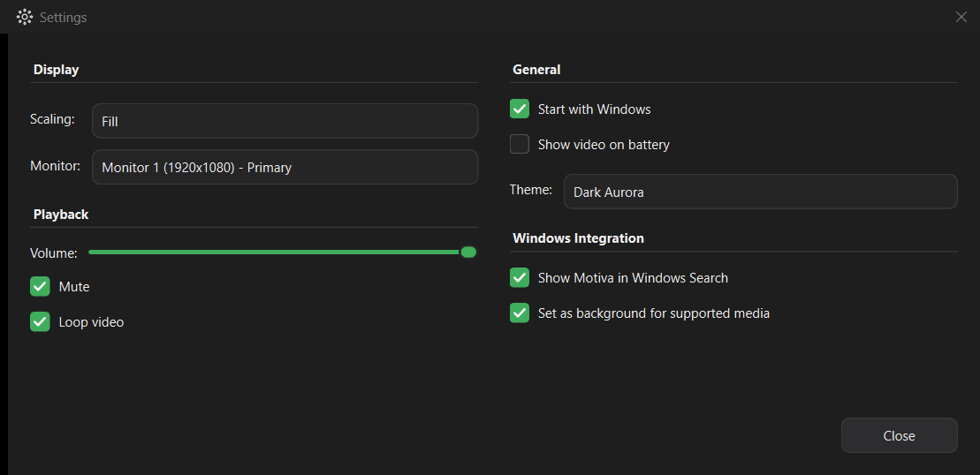The width and height of the screenshot is (980, 475).
Task: Click the Theme label
Action: (x=530, y=189)
